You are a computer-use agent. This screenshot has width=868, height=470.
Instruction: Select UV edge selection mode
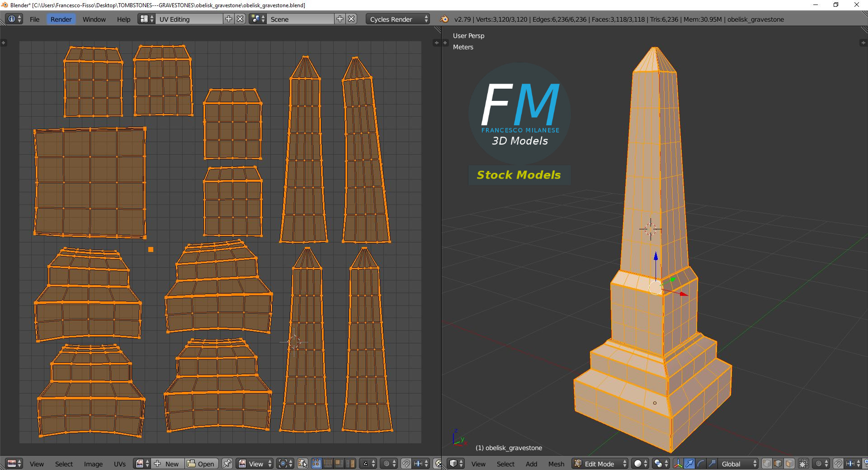click(x=328, y=464)
